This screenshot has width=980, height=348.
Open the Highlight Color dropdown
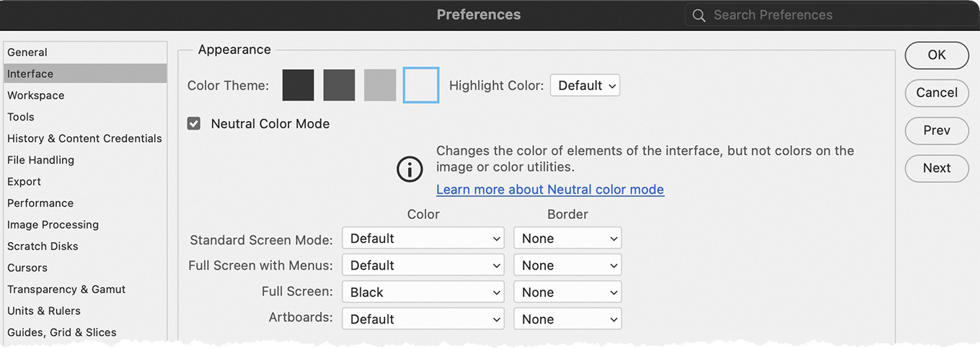point(585,86)
